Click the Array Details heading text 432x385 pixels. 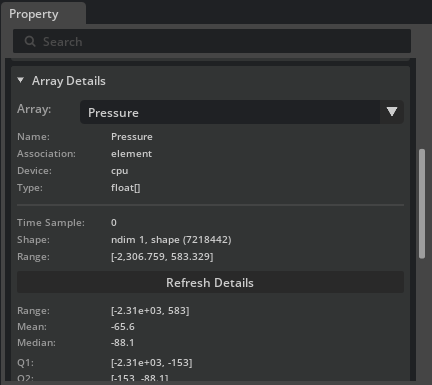click(x=69, y=81)
